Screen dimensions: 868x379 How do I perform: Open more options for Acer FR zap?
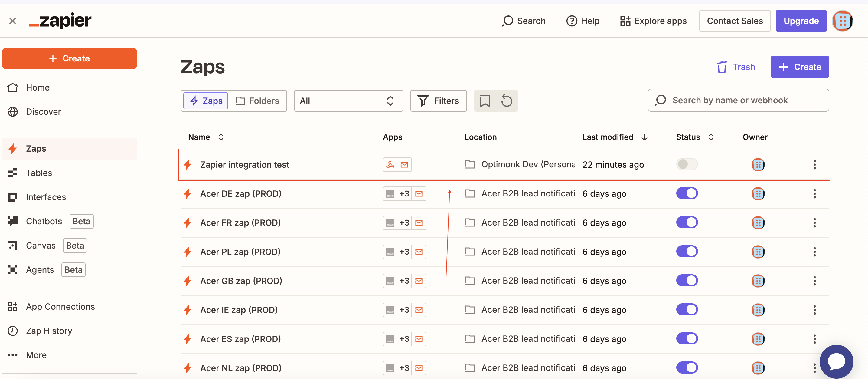(814, 222)
